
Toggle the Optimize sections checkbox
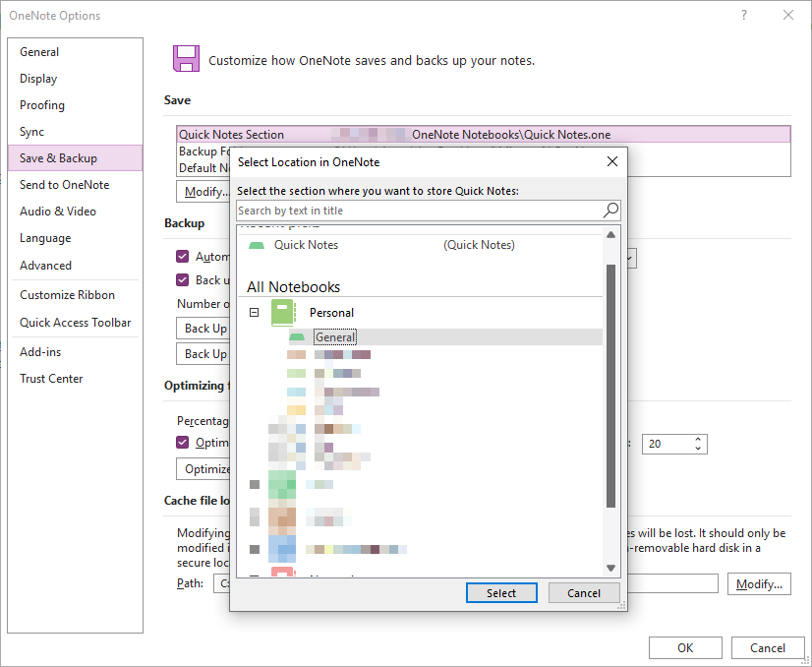coord(182,443)
